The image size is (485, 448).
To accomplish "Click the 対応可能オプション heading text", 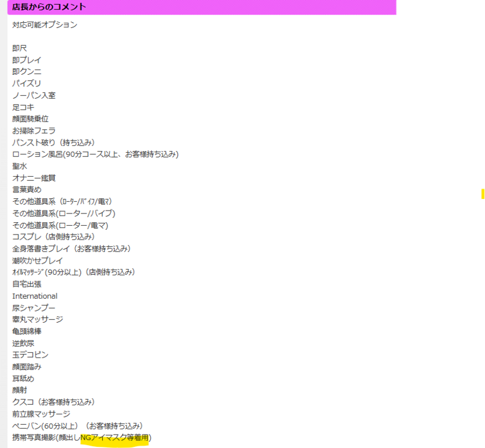I will 45,25.
